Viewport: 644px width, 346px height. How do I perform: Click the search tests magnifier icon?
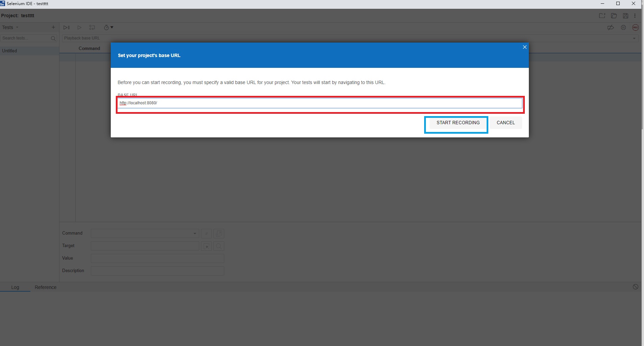coord(53,38)
